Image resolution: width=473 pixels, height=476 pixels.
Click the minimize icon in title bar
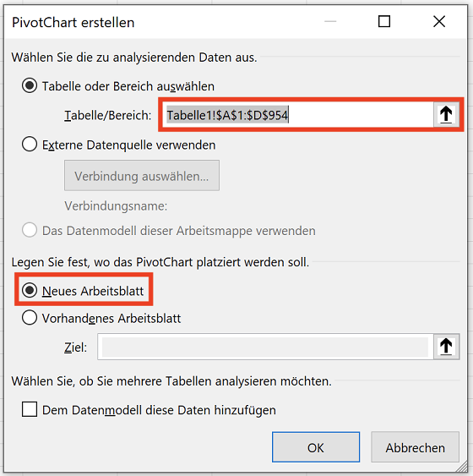tap(330, 21)
